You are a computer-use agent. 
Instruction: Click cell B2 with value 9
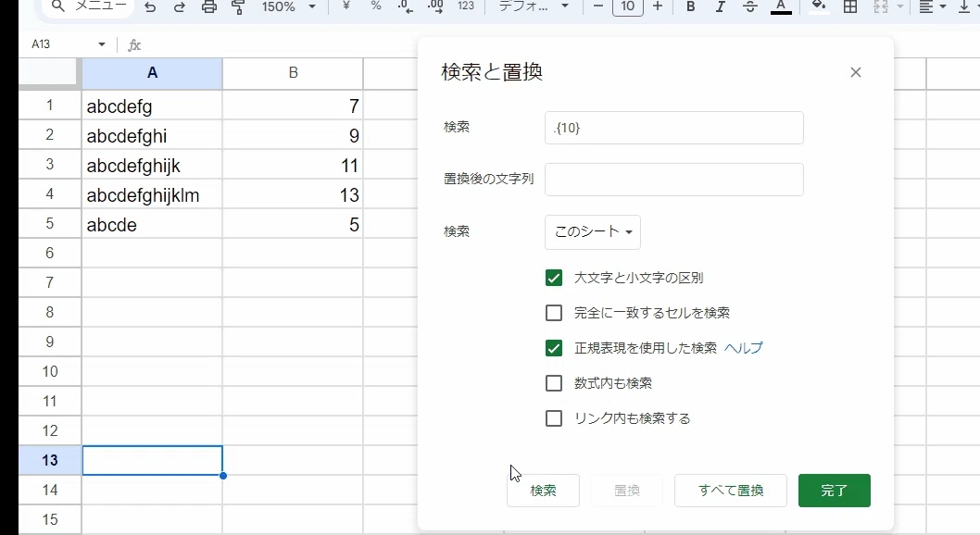click(293, 135)
